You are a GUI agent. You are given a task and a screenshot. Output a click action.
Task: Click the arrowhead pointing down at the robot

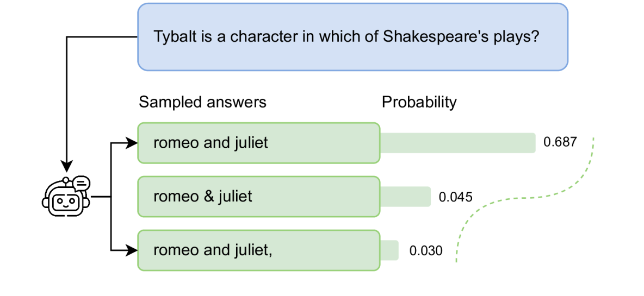tap(66, 165)
